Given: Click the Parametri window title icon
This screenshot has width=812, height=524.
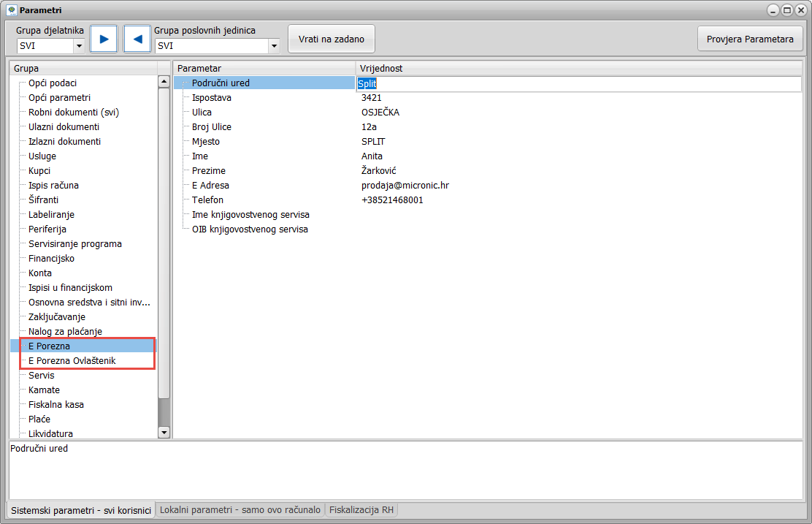Looking at the screenshot, I should click(11, 10).
